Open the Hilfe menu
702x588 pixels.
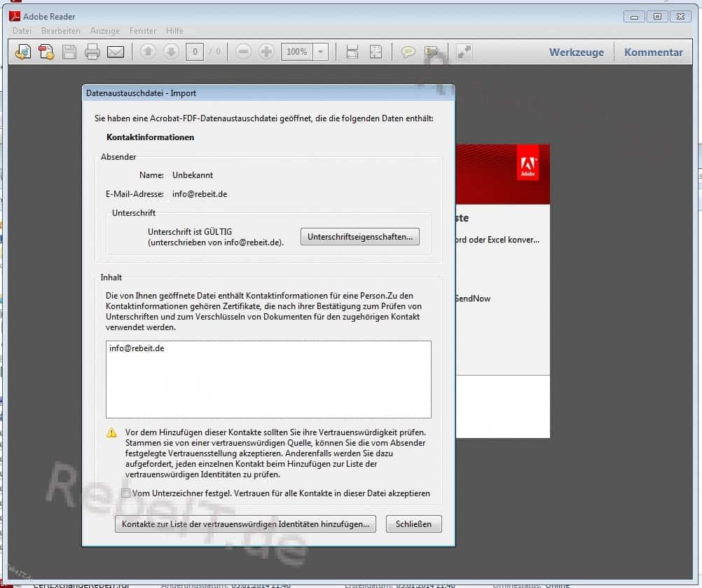coord(174,31)
